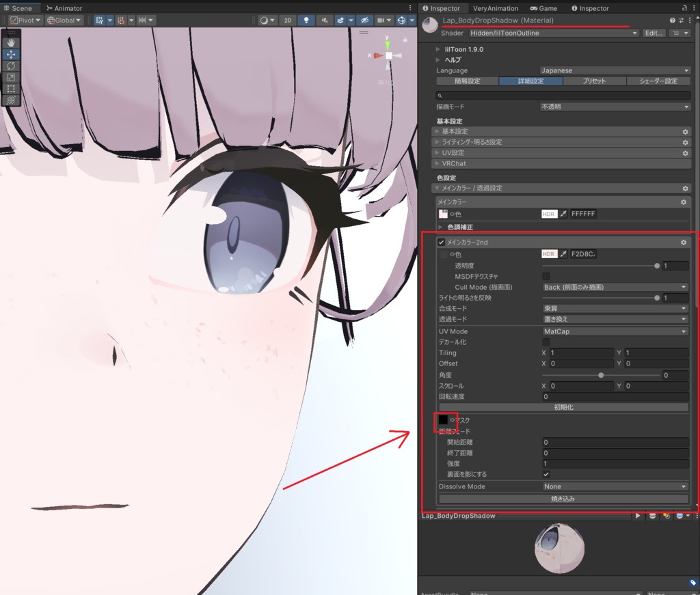
Task: Select the シェーダー設定 tab
Action: pos(658,81)
